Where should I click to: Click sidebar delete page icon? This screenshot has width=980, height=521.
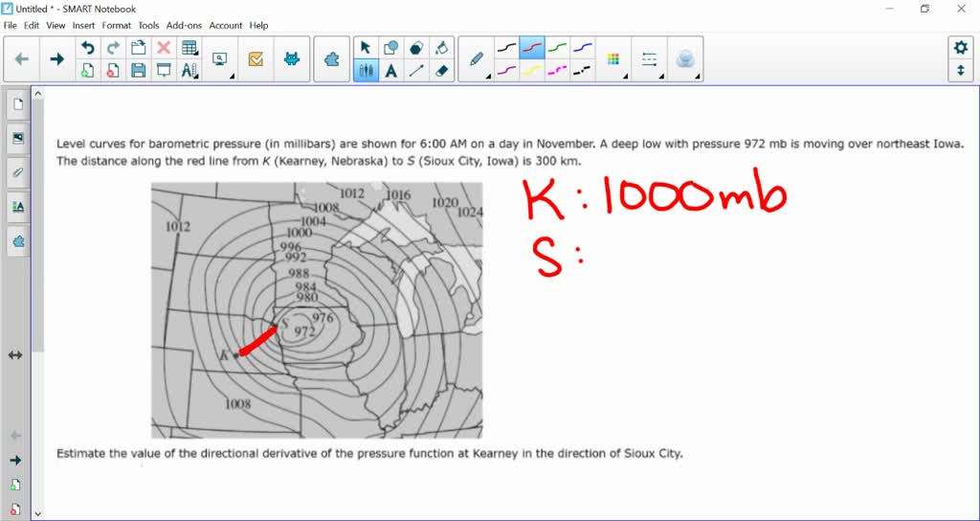[15, 510]
